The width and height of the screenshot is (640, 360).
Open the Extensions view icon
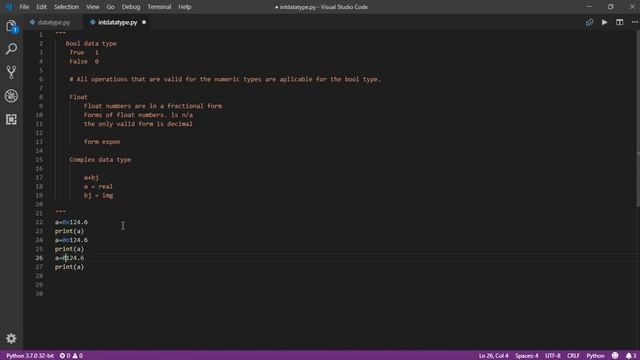pyautogui.click(x=11, y=119)
